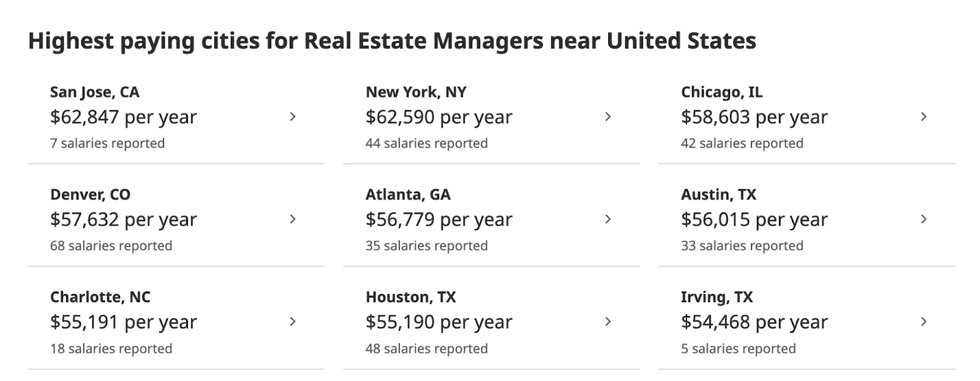Open the New York, NY city link
This screenshot has height=381, width=980.
coord(416,92)
